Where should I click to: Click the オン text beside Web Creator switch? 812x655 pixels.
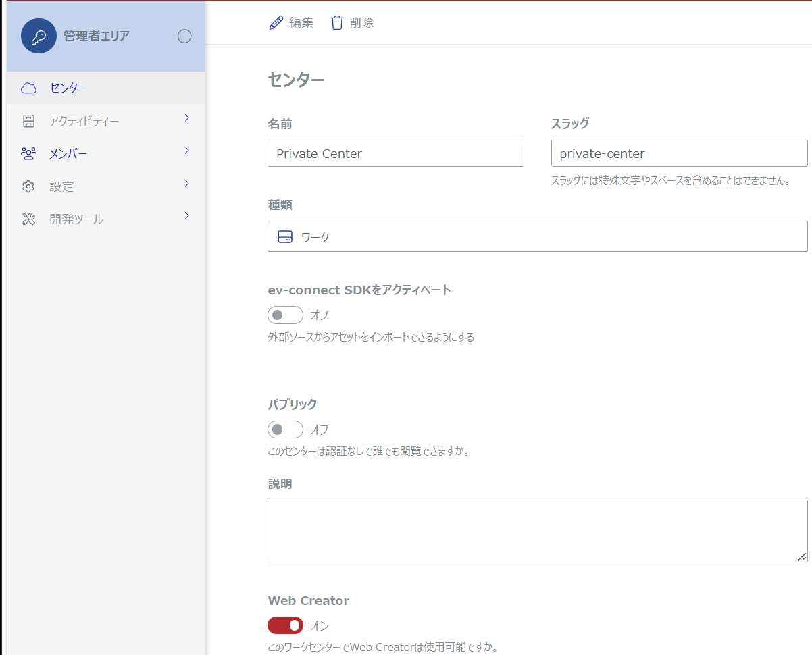(320, 626)
